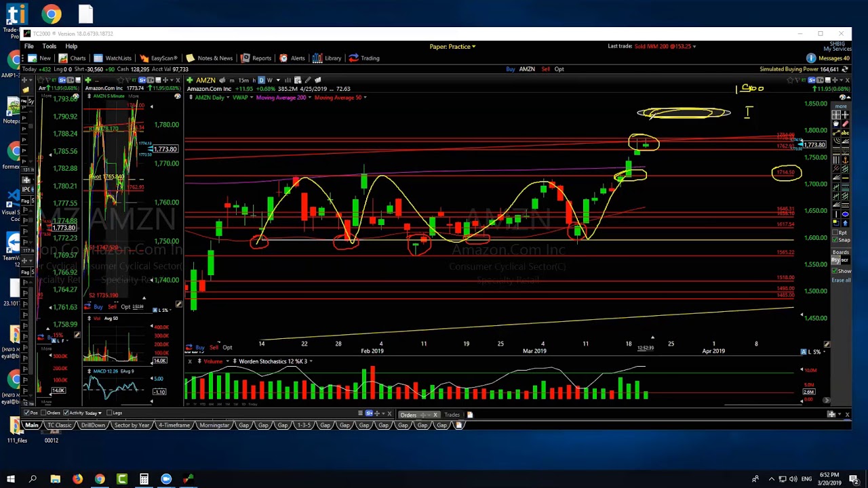868x488 pixels.
Task: Toggle the Legs checkbox
Action: 109,413
